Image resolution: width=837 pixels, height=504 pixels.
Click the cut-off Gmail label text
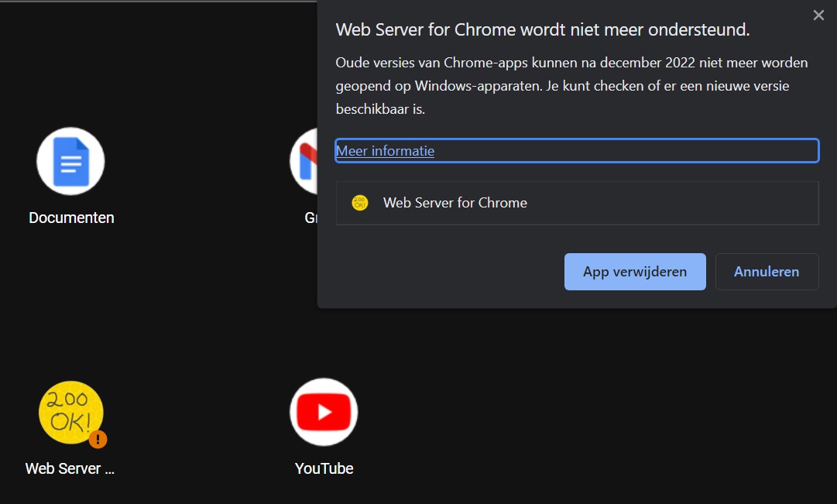[311, 218]
